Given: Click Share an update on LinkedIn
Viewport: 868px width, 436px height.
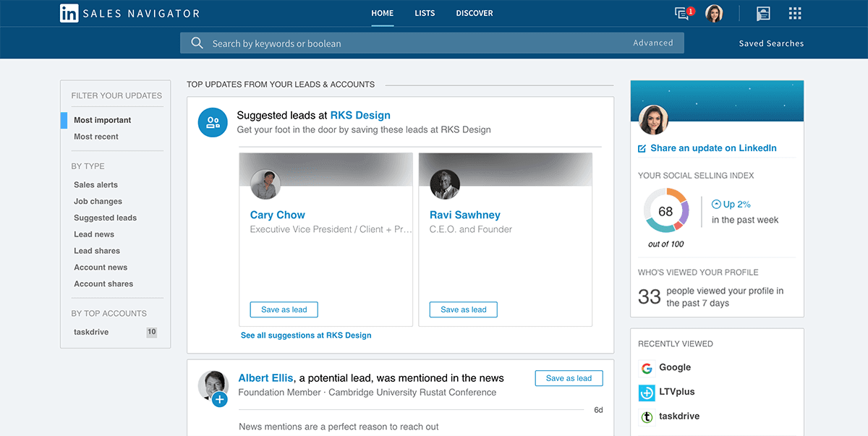Looking at the screenshot, I should pyautogui.click(x=713, y=148).
